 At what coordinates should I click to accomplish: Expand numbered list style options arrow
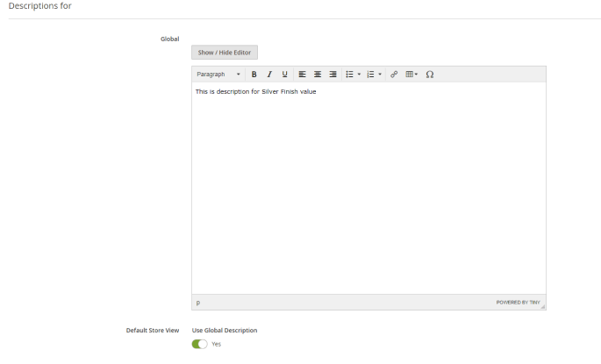click(x=380, y=75)
